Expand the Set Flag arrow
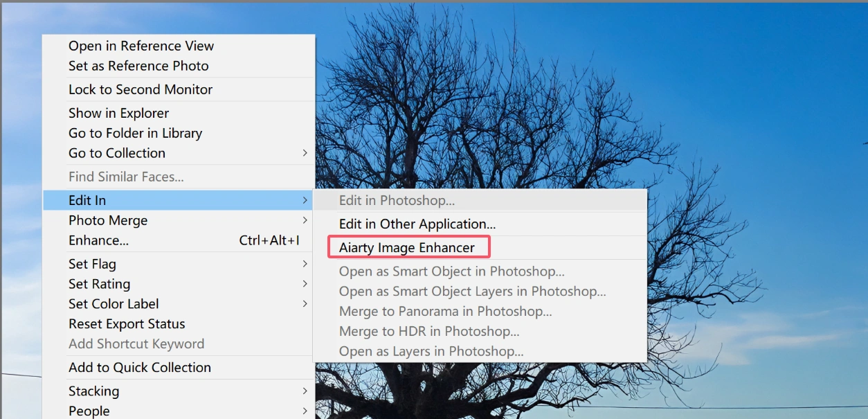 305,264
